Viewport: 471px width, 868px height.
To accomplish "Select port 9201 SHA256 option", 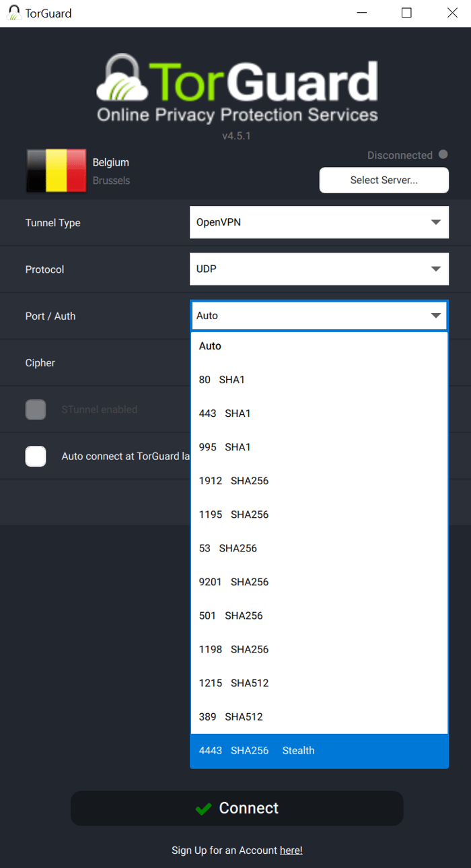I will click(x=319, y=582).
